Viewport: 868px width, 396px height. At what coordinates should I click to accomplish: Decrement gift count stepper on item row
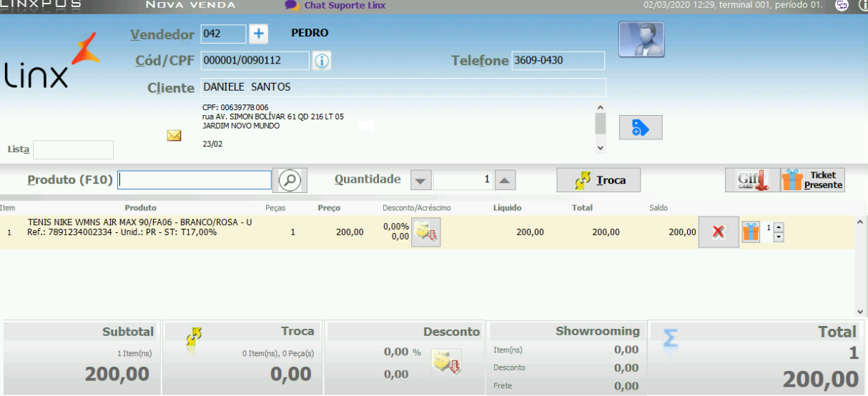point(779,237)
